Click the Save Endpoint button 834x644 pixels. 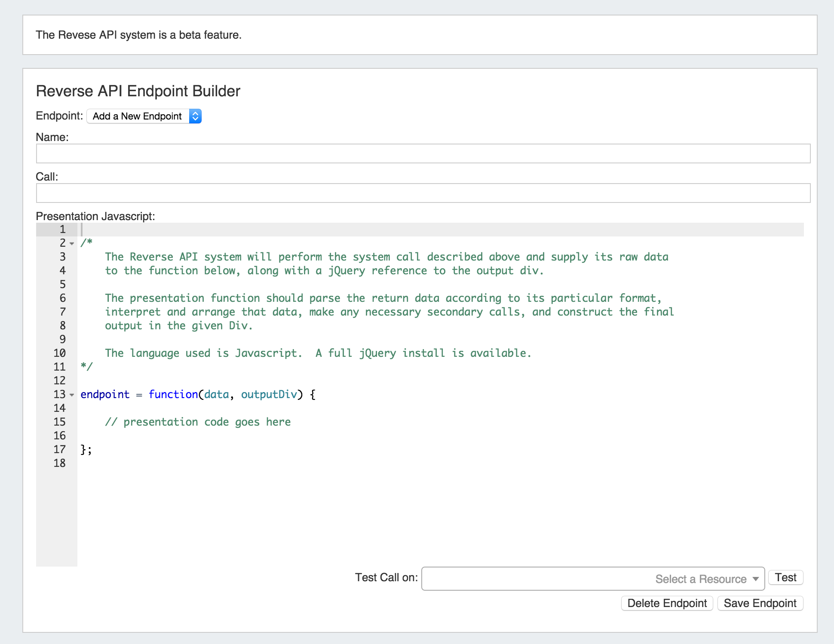pyautogui.click(x=760, y=603)
